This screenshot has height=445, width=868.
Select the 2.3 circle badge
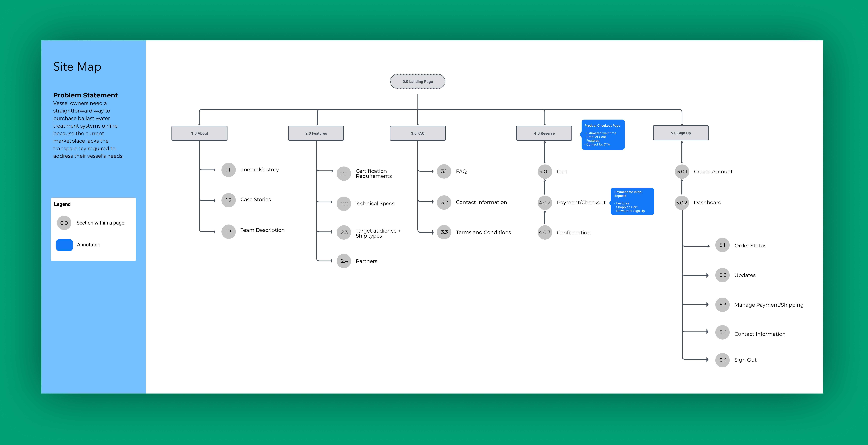point(344,232)
